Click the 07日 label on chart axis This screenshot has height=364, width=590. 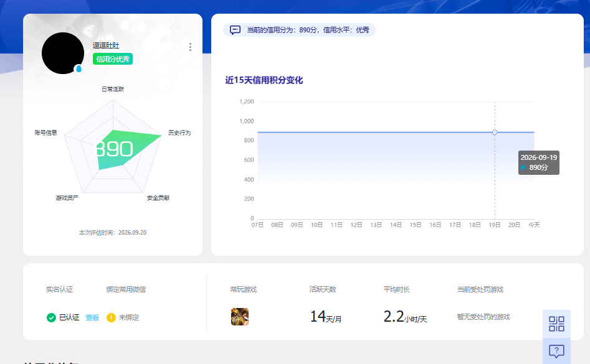click(x=257, y=225)
